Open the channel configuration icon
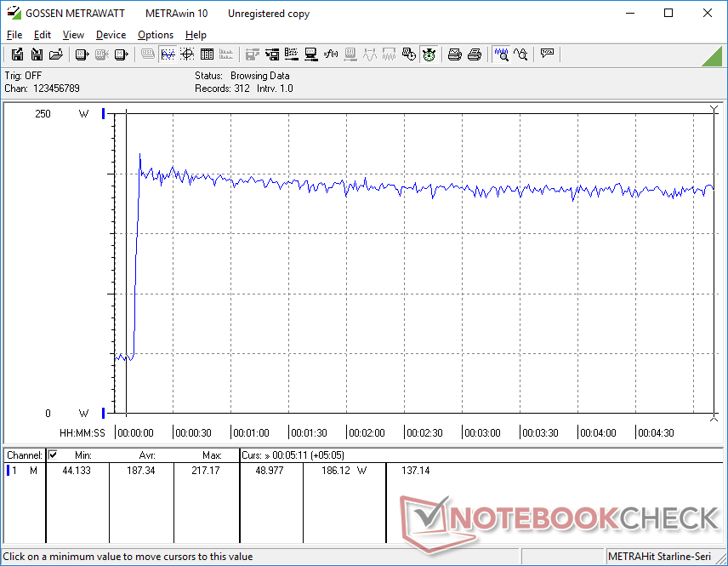 coord(292,54)
